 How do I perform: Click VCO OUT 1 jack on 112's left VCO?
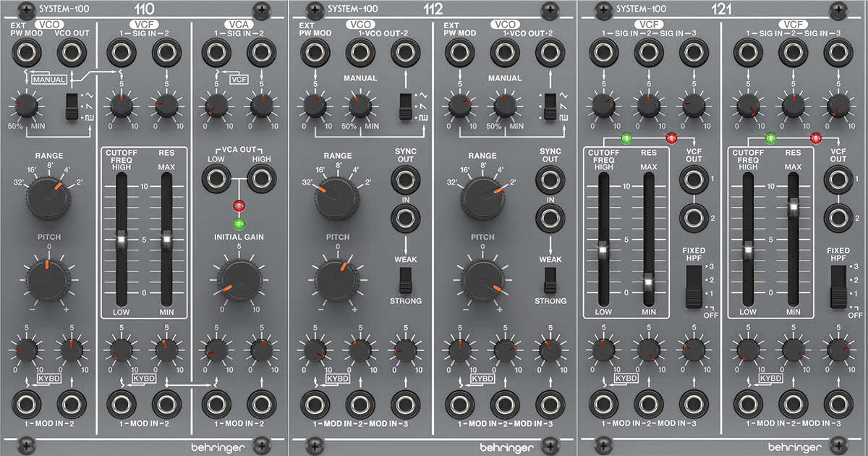359,52
